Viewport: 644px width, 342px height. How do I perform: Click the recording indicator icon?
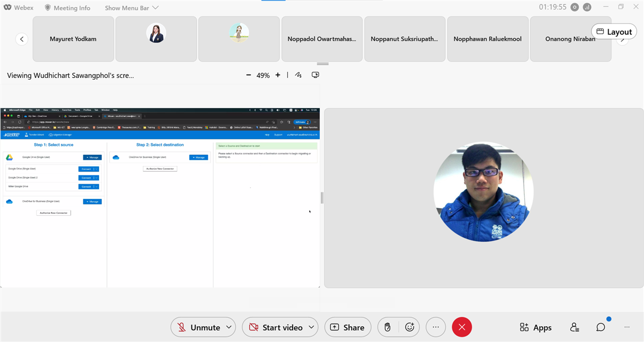(574, 7)
